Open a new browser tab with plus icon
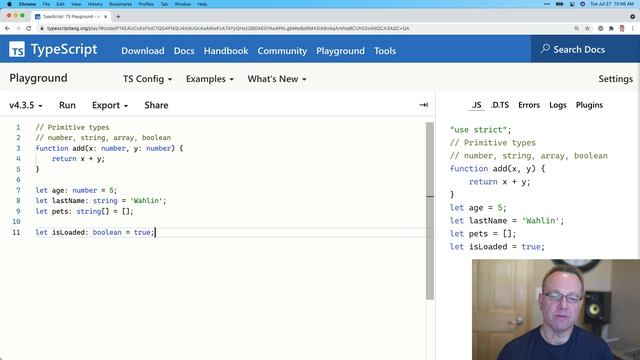Image resolution: width=640 pixels, height=360 pixels. coord(118,16)
